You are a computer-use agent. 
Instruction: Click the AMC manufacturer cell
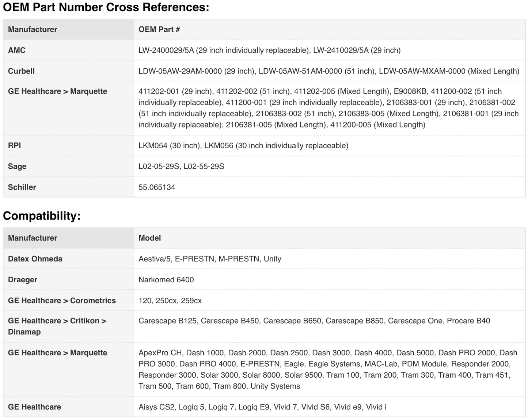point(69,50)
